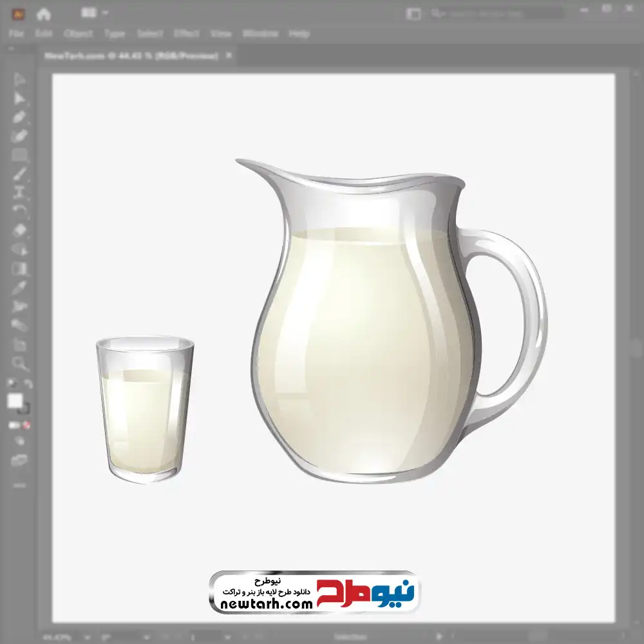Swap fill and stroke colors
Image resolution: width=644 pixels, height=644 pixels.
28,384
